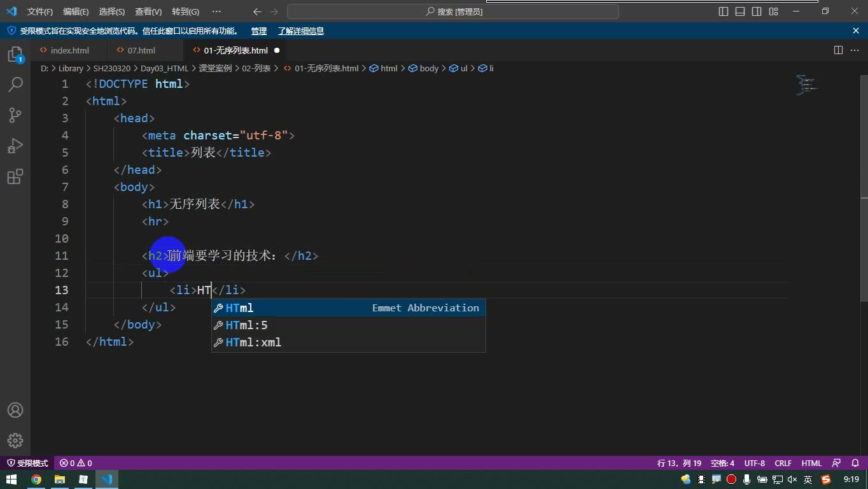
Task: Close the restricted mode banner
Action: coord(856,31)
